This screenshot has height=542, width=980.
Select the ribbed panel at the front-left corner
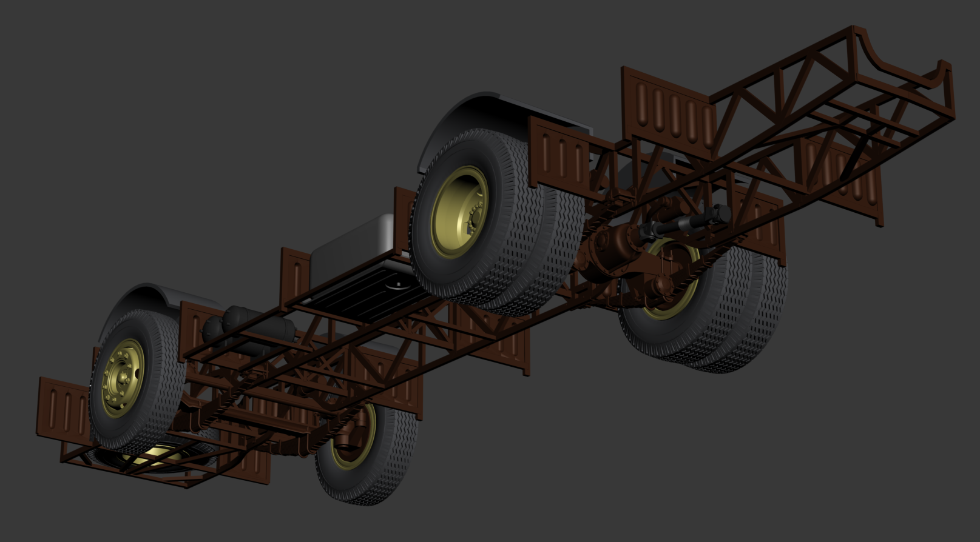(x=61, y=406)
